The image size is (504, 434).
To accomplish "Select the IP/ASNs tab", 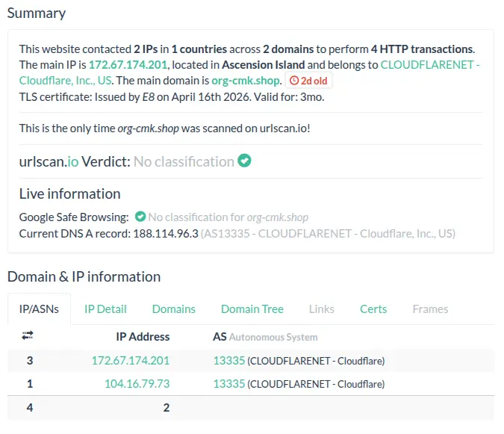I will coord(39,309).
